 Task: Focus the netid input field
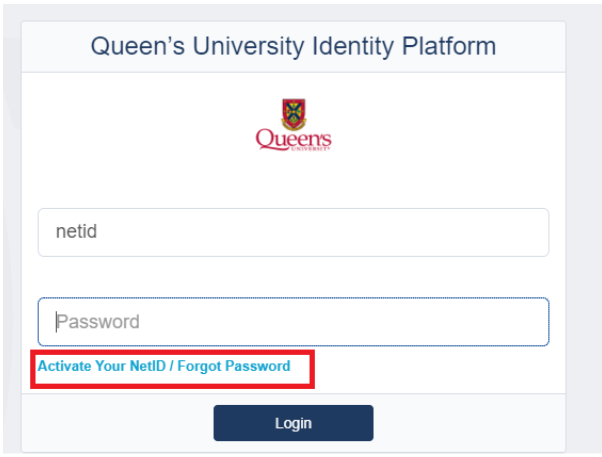293,232
